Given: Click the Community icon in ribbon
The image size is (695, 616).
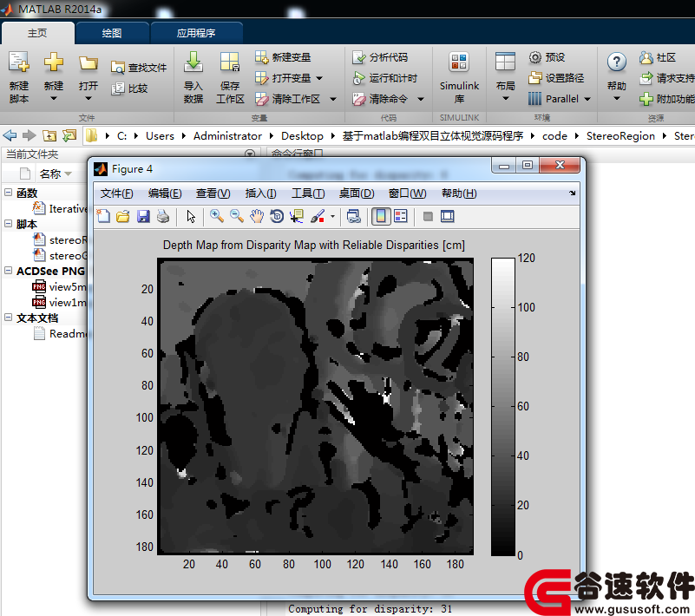Looking at the screenshot, I should click(646, 57).
